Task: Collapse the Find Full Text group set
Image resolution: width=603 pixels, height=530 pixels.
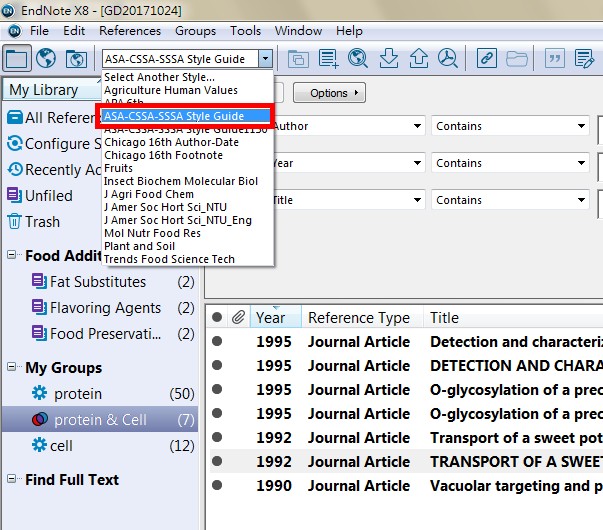Action: pos(12,479)
